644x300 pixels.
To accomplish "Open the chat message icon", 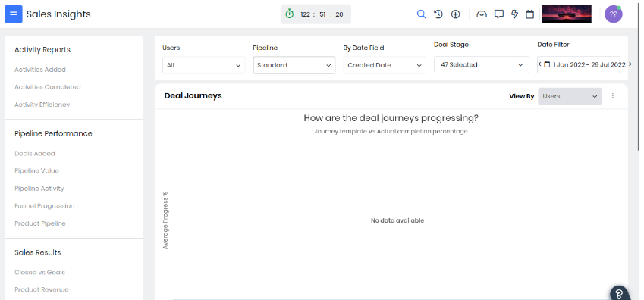I will coord(498,14).
